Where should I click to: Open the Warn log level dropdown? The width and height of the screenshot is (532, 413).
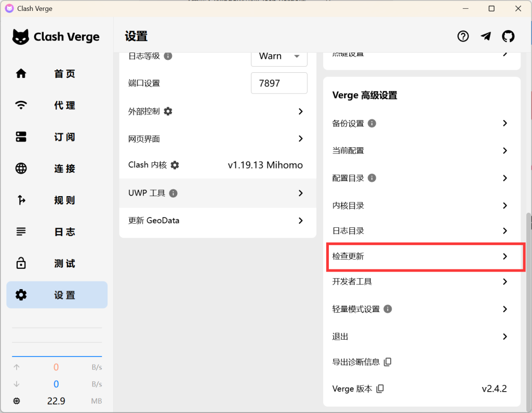[279, 56]
